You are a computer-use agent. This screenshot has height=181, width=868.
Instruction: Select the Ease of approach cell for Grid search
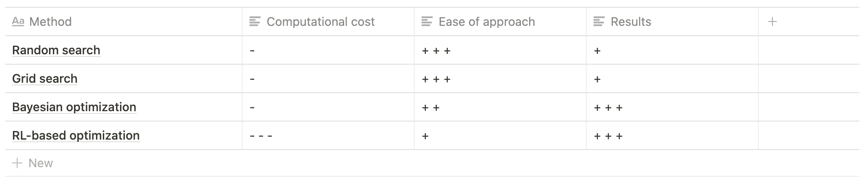pyautogui.click(x=500, y=79)
